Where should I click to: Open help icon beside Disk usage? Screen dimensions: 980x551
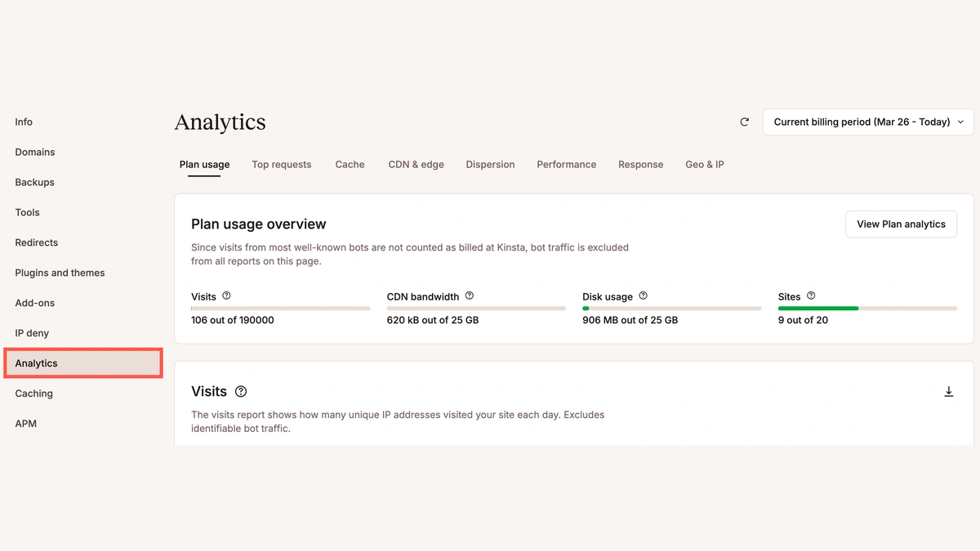pyautogui.click(x=644, y=295)
